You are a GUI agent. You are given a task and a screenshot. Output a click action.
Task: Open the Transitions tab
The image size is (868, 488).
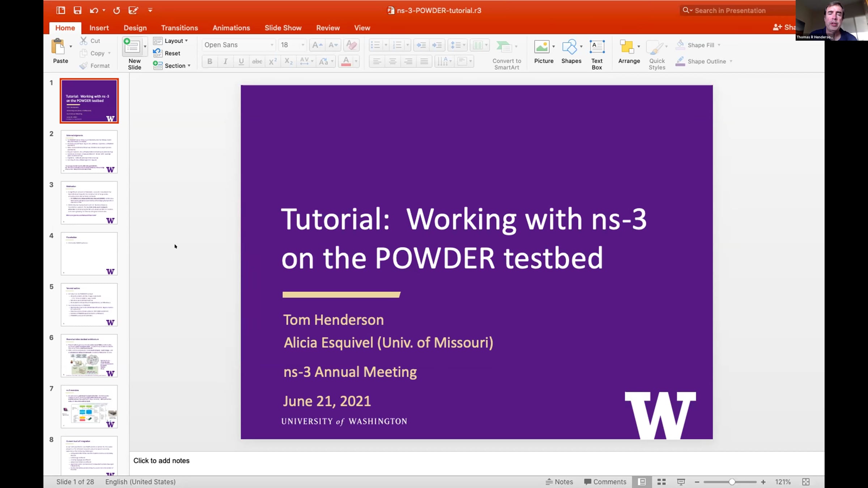click(x=180, y=28)
